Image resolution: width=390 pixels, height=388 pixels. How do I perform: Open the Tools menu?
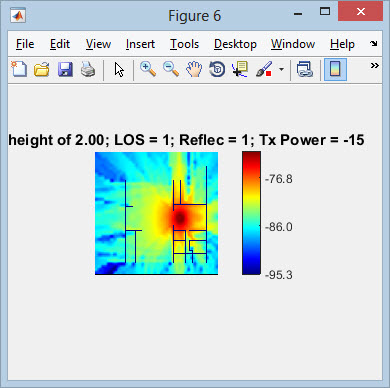tap(184, 44)
